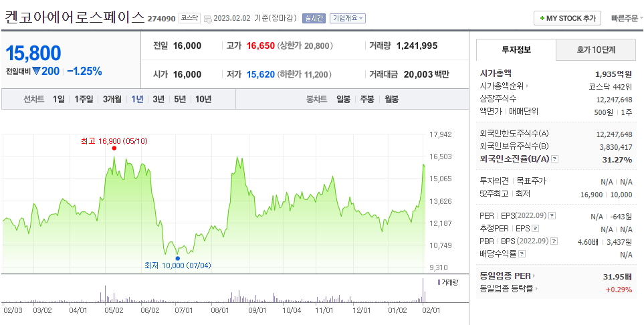Show the 월봉 candlestick chart

tap(391, 99)
